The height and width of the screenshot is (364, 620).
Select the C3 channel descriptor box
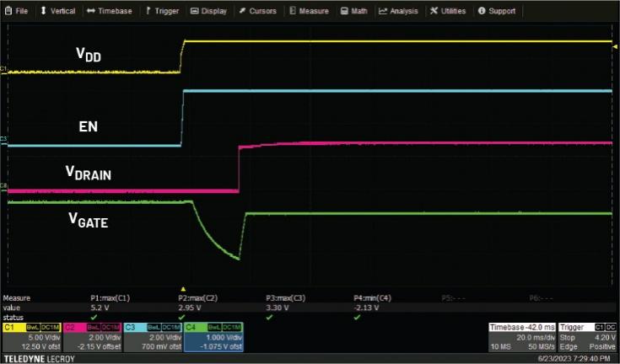coord(153,337)
